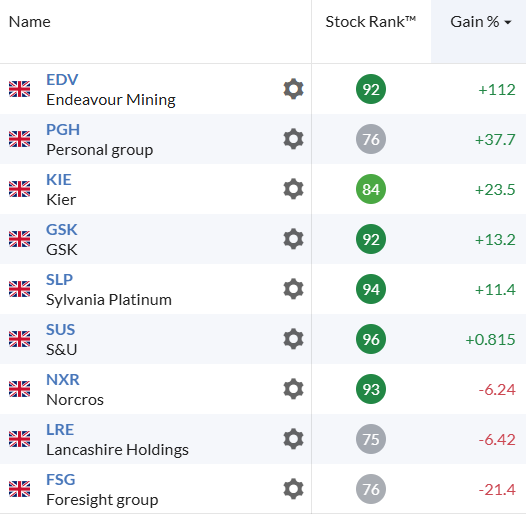Click the +13.2 gain value
The image size is (526, 516).
pos(495,240)
